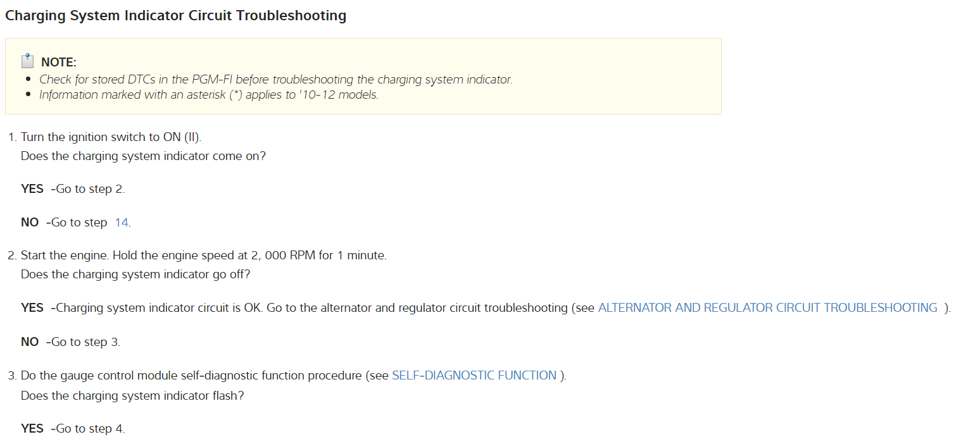Click step 1 ignition switch ON (II) text
The height and width of the screenshot is (444, 980).
point(111,137)
